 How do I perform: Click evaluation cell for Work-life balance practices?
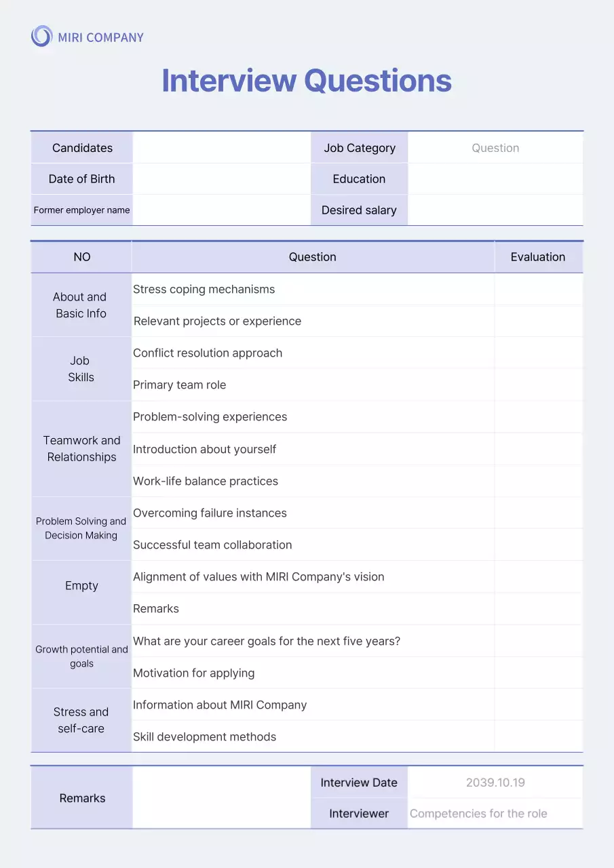click(x=538, y=481)
